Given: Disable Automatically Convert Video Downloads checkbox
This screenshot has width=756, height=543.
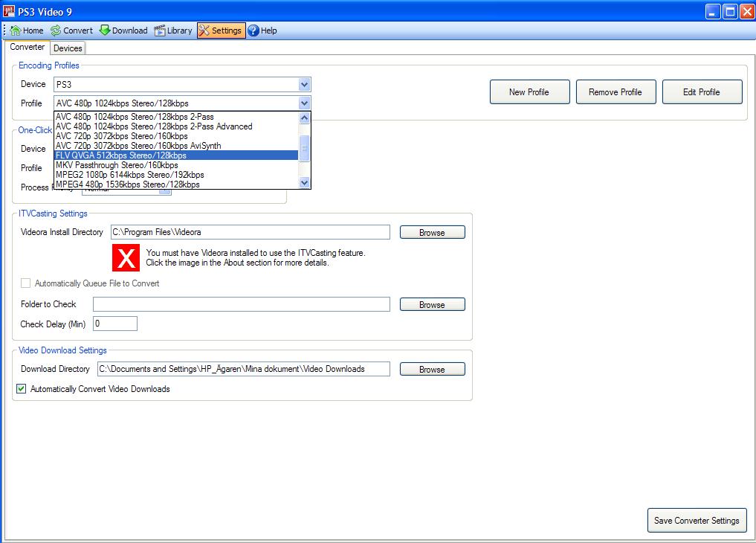Looking at the screenshot, I should click(x=22, y=389).
